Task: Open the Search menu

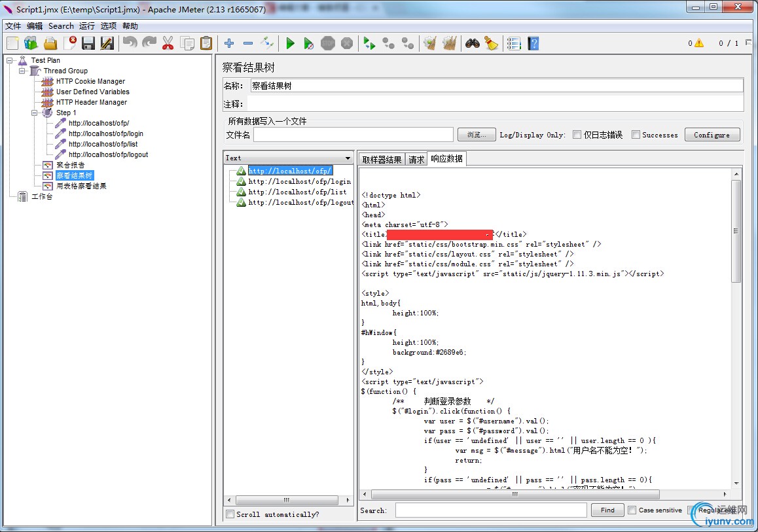Action: 61,26
